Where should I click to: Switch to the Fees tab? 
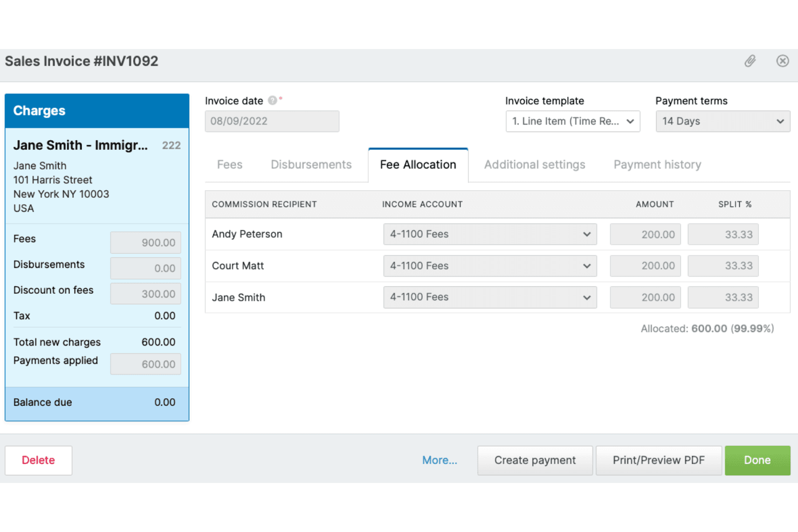tap(230, 165)
